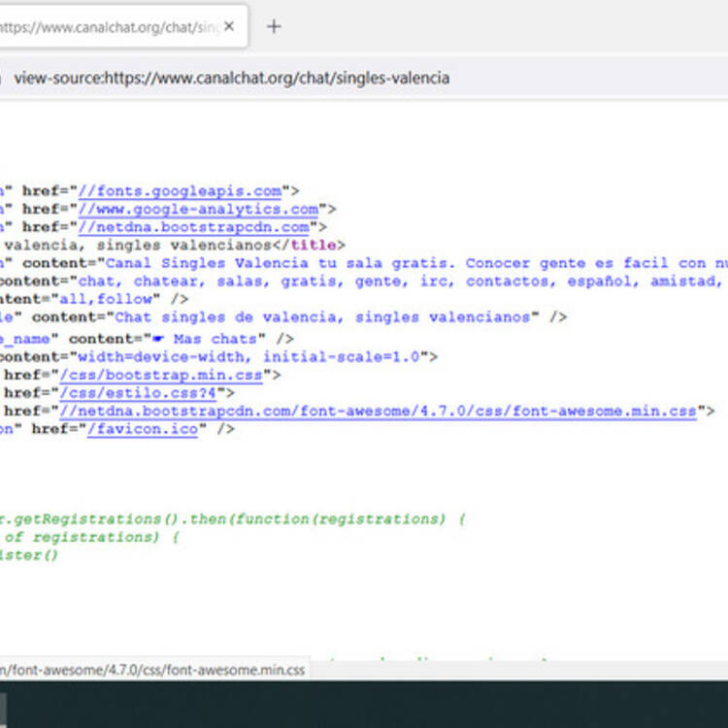
Task: Open the //www.google-analytics.com link
Action: coord(198,210)
